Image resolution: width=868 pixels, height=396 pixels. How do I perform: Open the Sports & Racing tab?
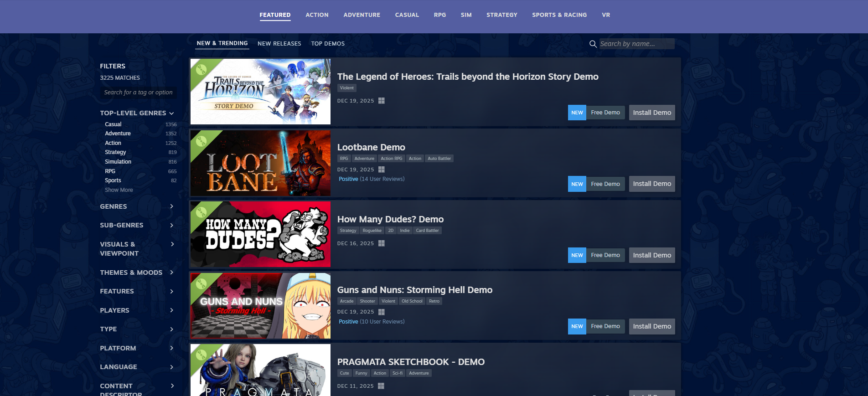pyautogui.click(x=559, y=15)
